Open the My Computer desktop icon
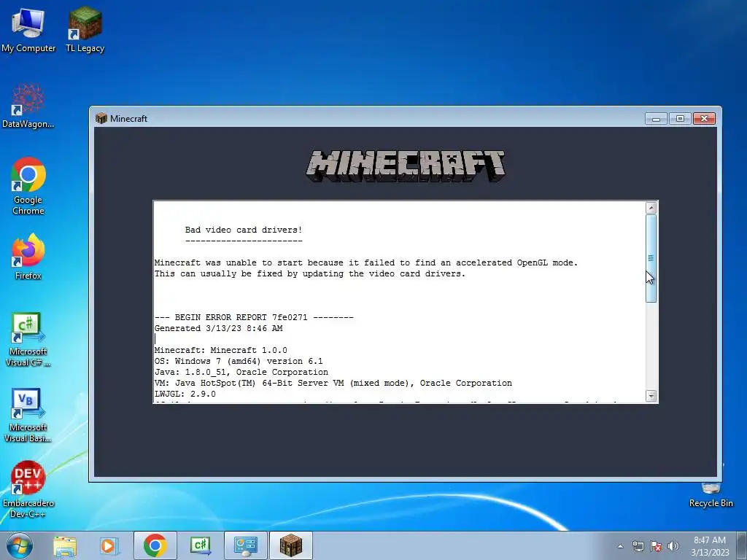Image resolution: width=747 pixels, height=560 pixels. click(x=28, y=29)
